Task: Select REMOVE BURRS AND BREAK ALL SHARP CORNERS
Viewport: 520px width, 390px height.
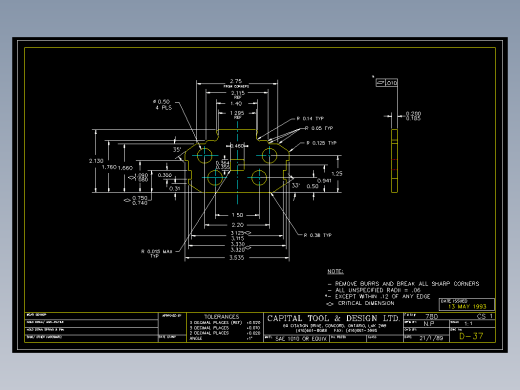Action: pos(407,284)
